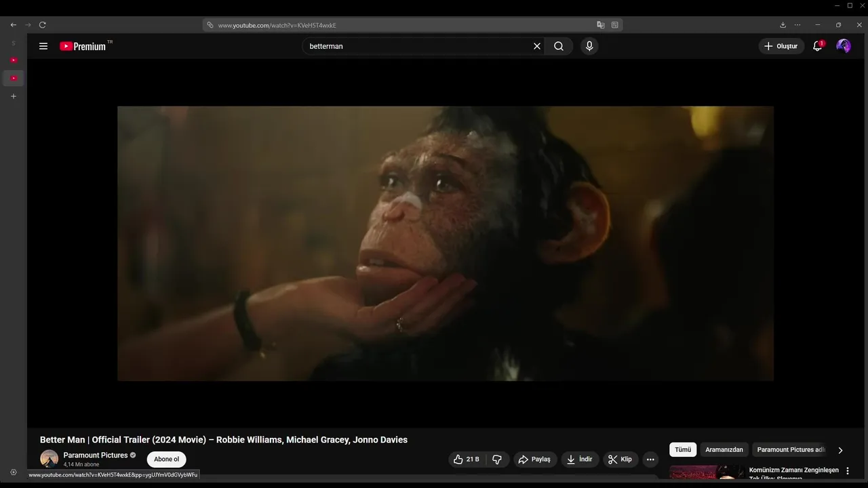Reload the page with the refresh icon
868x488 pixels.
42,25
